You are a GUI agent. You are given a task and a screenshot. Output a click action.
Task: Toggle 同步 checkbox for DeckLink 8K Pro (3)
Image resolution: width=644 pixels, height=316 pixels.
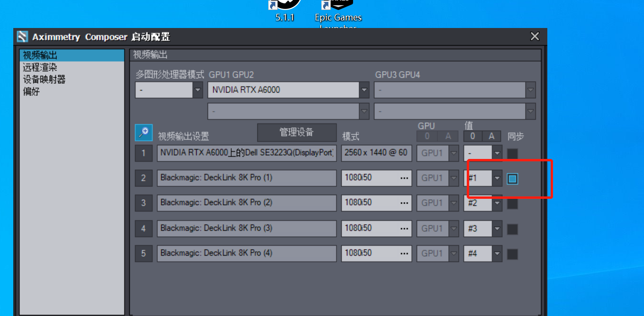point(512,229)
